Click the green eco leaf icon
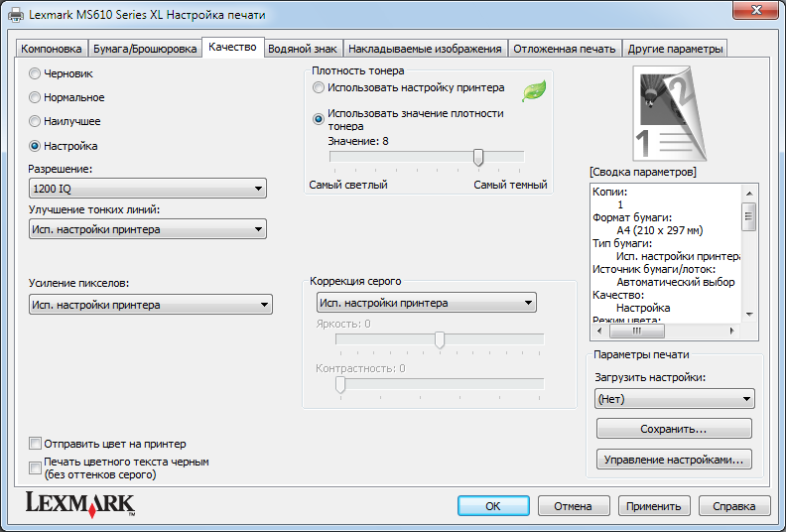 coord(534,91)
